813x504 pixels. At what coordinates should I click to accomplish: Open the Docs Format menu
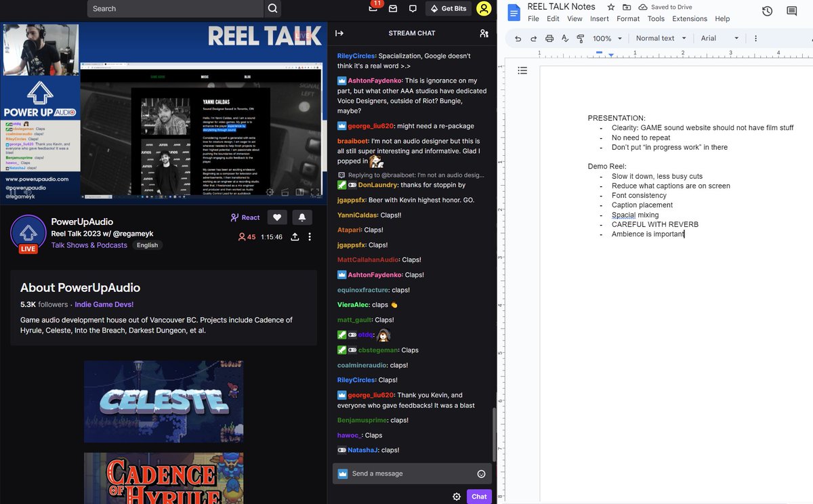[628, 19]
